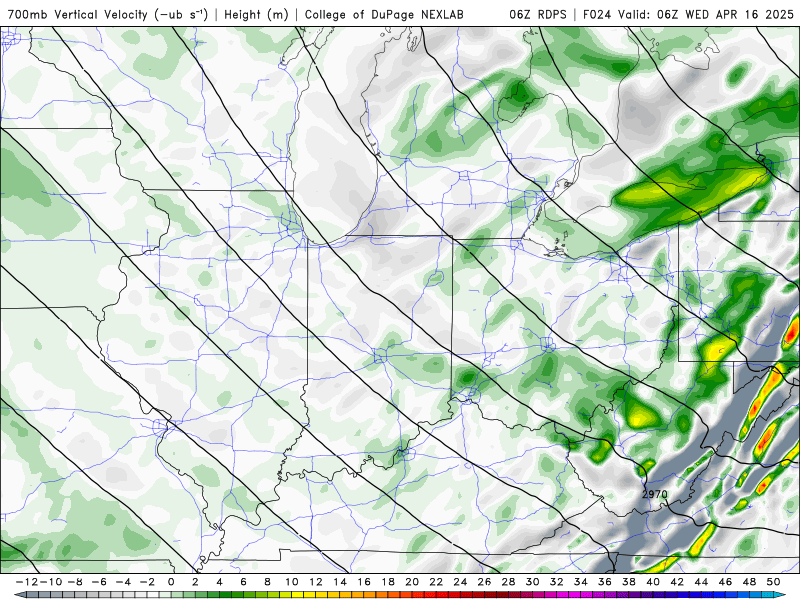
Task: Click the '2' color scale value
Action: coord(195,582)
